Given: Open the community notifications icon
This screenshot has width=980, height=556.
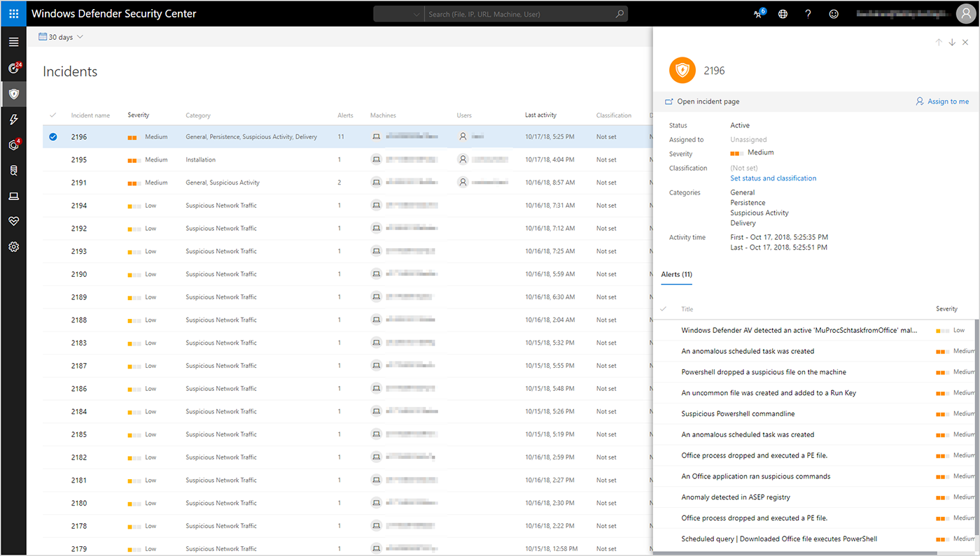Looking at the screenshot, I should click(757, 13).
